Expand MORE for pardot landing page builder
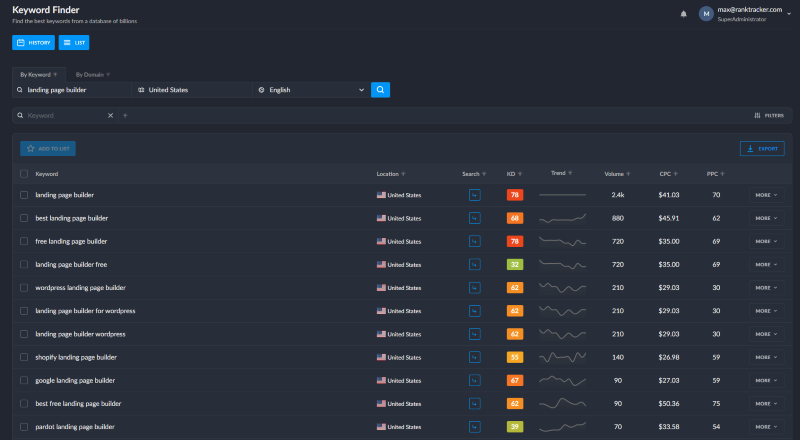 pyautogui.click(x=766, y=427)
